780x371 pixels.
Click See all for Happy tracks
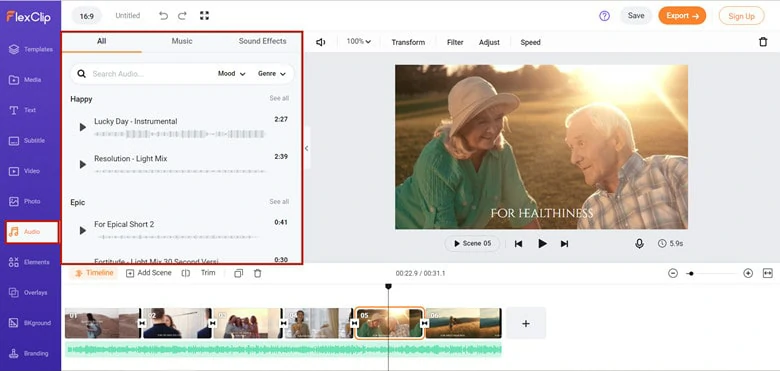pos(279,98)
